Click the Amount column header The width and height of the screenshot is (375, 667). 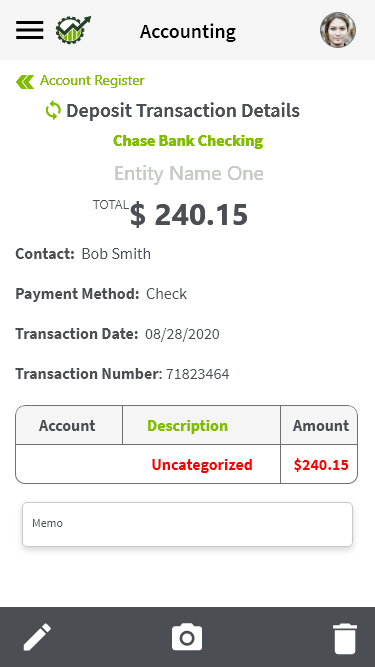[321, 426]
